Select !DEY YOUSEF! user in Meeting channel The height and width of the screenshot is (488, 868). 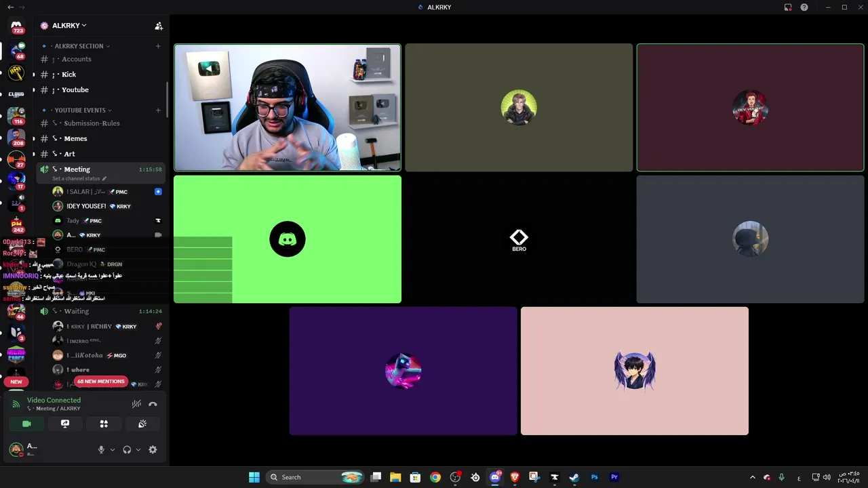point(106,206)
